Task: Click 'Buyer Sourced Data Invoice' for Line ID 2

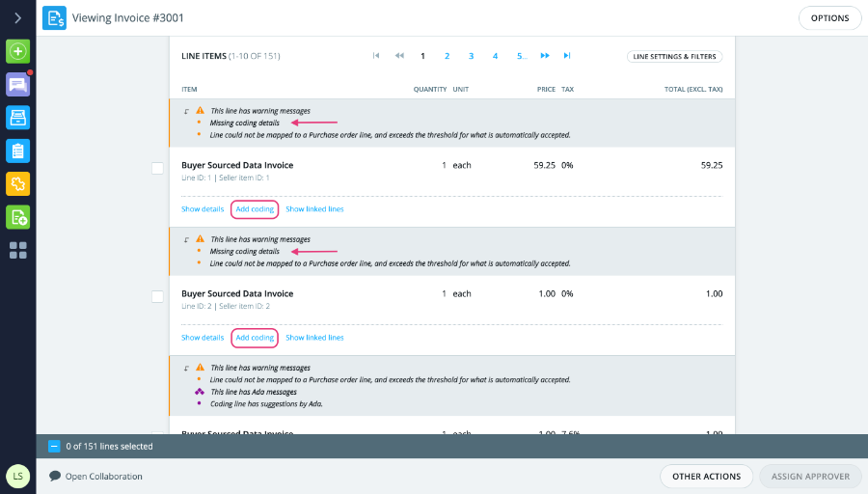Action: [237, 293]
